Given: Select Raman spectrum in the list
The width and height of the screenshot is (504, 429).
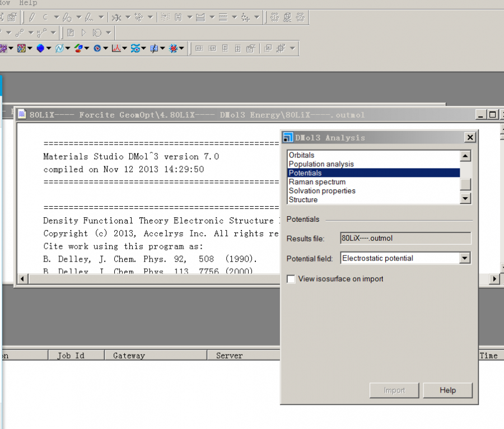Looking at the screenshot, I should [x=374, y=182].
